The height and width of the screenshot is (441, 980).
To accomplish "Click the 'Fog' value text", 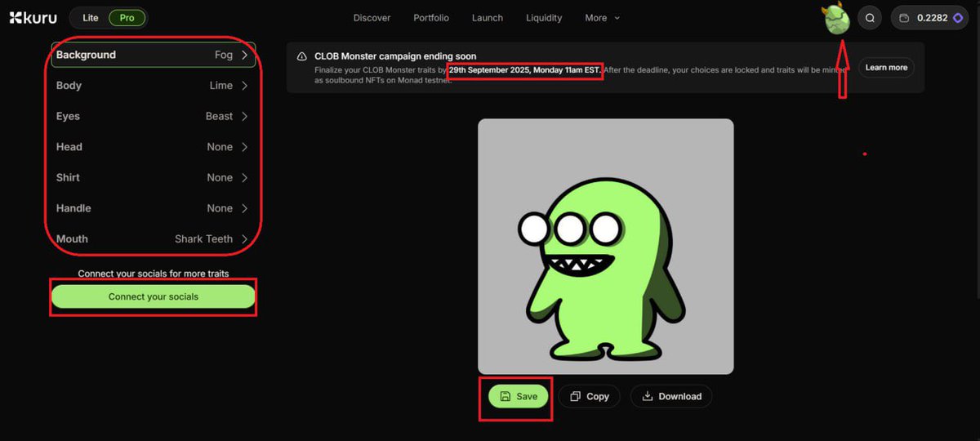I will click(224, 55).
